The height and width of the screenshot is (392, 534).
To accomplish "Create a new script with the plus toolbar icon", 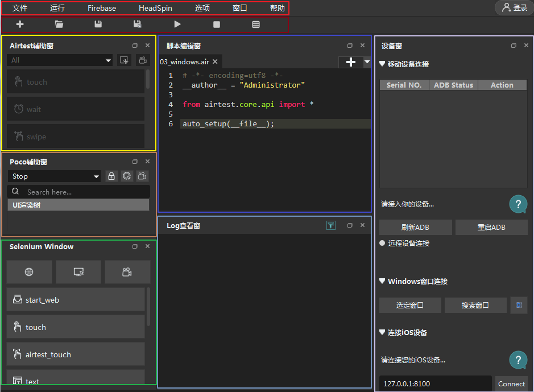I will [20, 24].
